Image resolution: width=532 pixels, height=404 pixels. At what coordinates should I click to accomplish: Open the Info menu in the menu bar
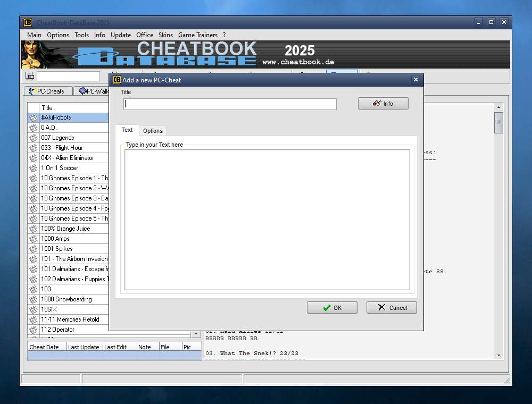99,35
